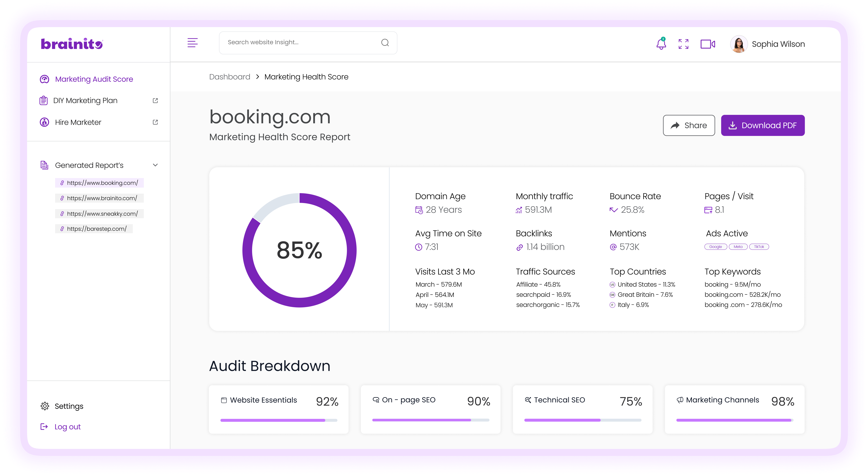Click the TikTok ads tag
Screen dimensions: 868x476
(759, 247)
